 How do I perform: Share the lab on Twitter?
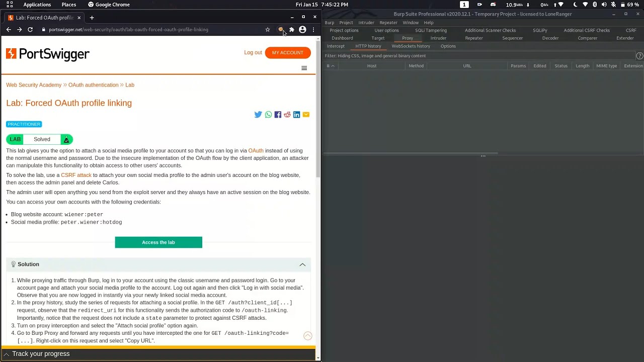258,115
